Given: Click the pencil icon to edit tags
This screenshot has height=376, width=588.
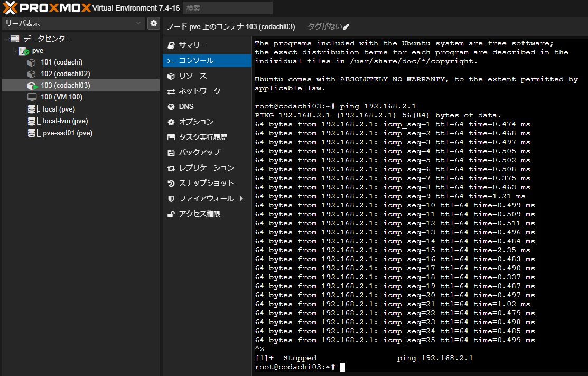Looking at the screenshot, I should (347, 27).
